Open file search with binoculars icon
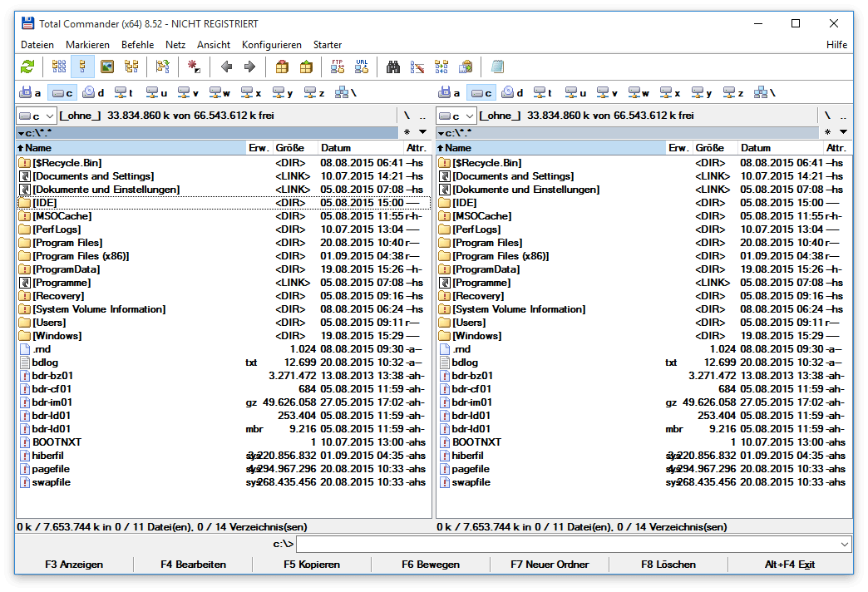This screenshot has width=868, height=592. click(393, 67)
